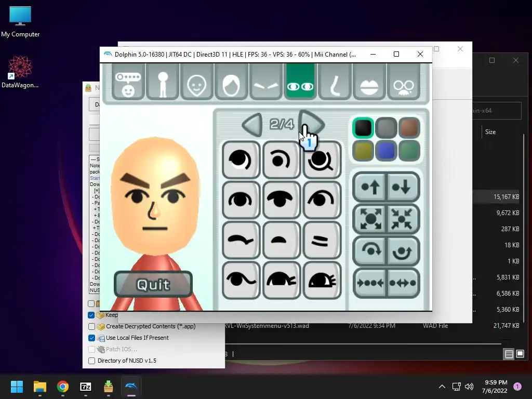Choose the olive yellow eye color swatch
The width and height of the screenshot is (532, 399).
point(363,151)
